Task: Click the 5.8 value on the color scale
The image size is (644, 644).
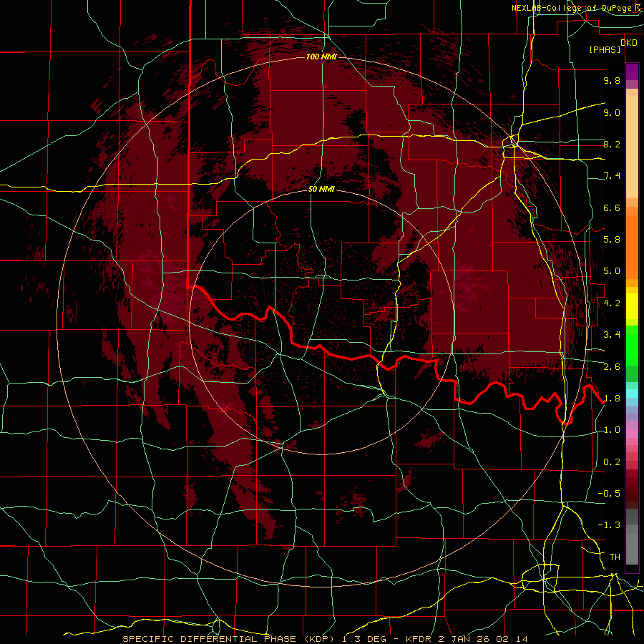Action: [x=612, y=240]
